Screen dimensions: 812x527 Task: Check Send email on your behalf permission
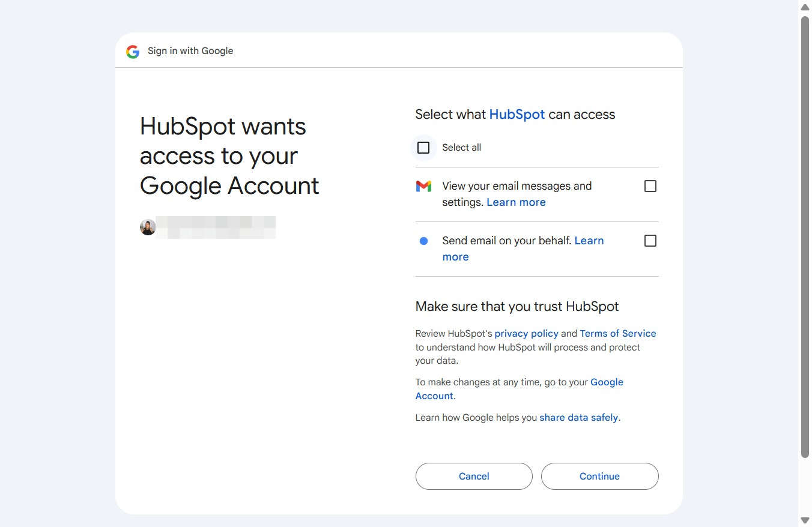click(650, 241)
